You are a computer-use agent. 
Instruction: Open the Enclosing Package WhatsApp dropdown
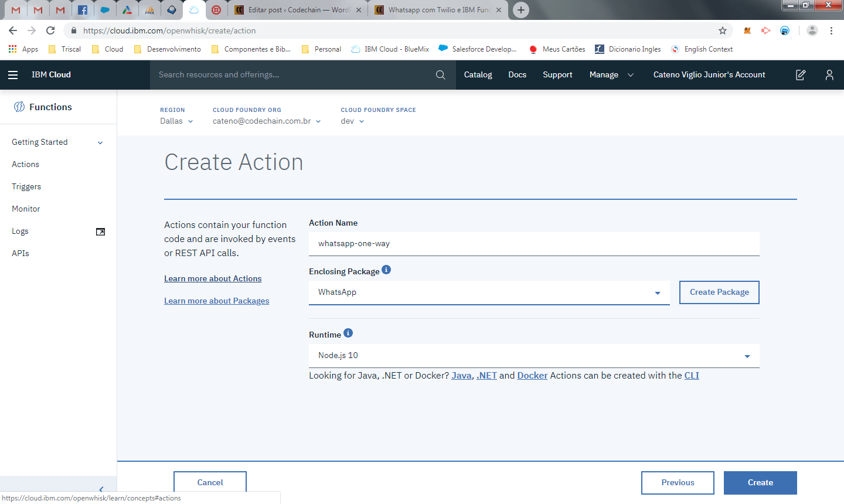[489, 292]
